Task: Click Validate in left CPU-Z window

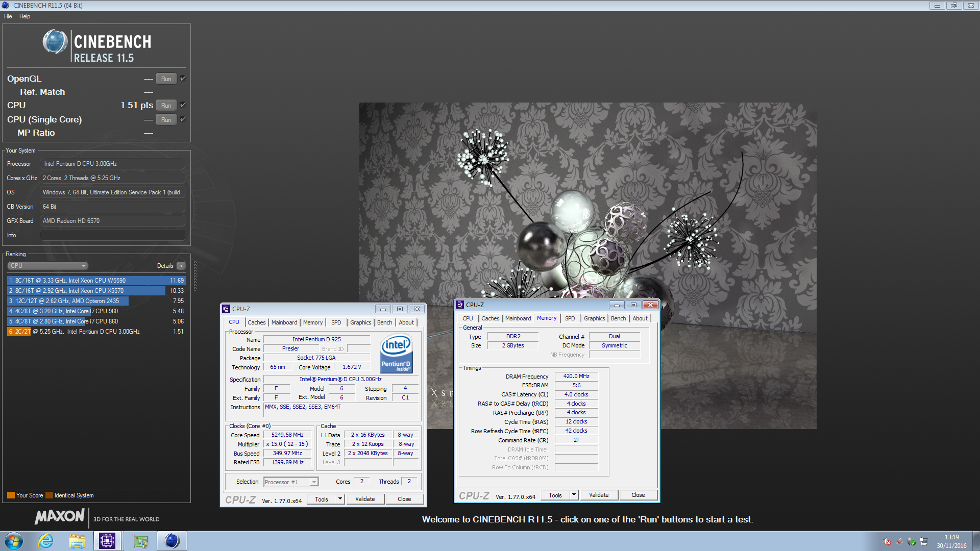Action: coord(365,499)
